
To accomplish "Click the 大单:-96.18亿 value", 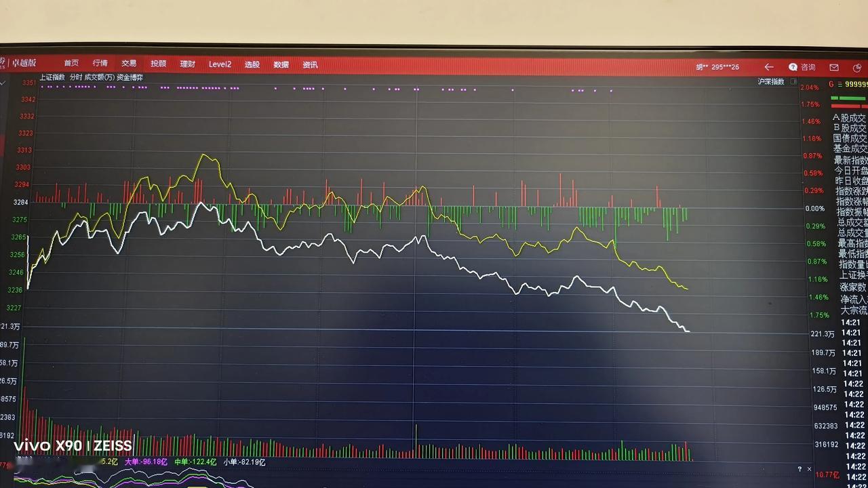I will pos(146,462).
